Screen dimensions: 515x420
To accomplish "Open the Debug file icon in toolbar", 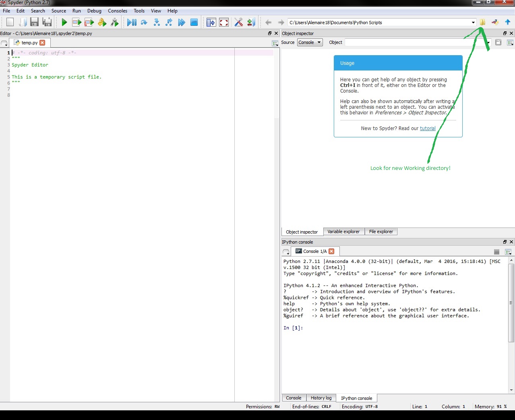I will [132, 23].
